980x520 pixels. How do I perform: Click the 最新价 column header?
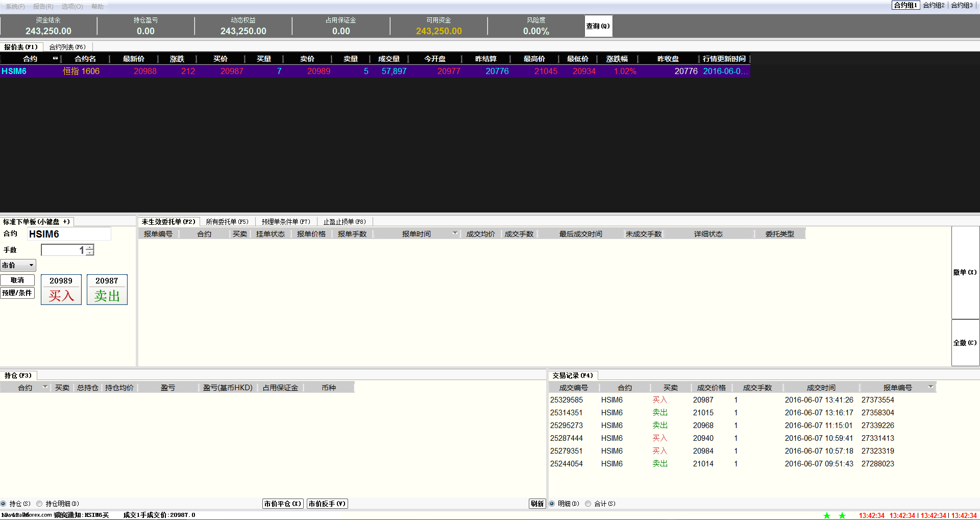(x=134, y=59)
